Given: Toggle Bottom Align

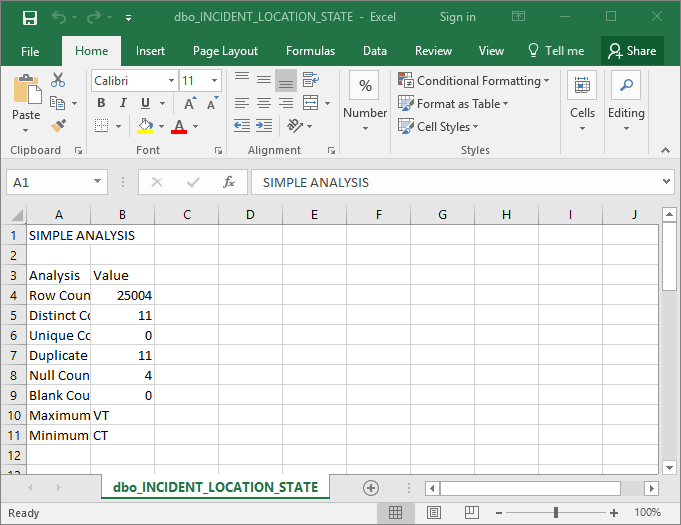Looking at the screenshot, I should point(286,80).
